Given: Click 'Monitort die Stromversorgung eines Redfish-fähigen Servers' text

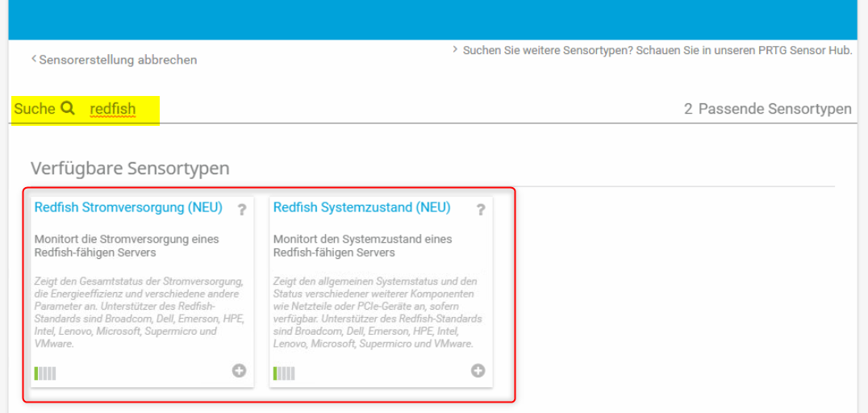Looking at the screenshot, I should pos(127,246).
